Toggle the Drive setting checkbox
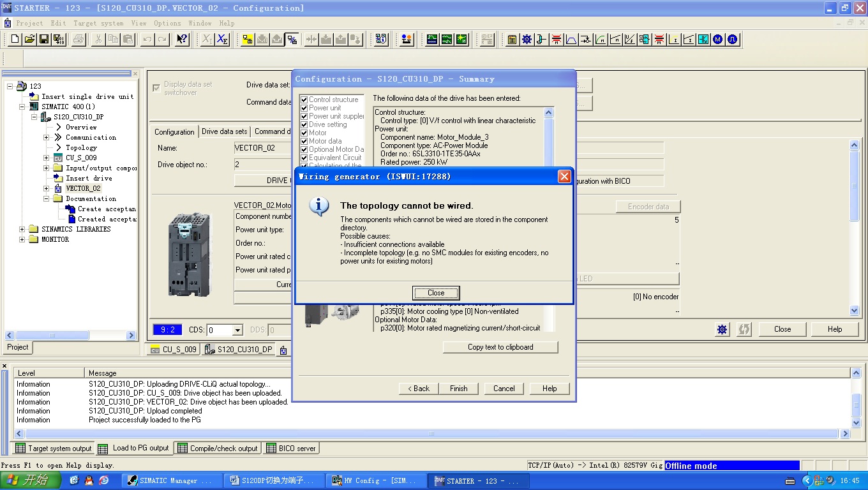Image resolution: width=868 pixels, height=490 pixels. point(304,124)
